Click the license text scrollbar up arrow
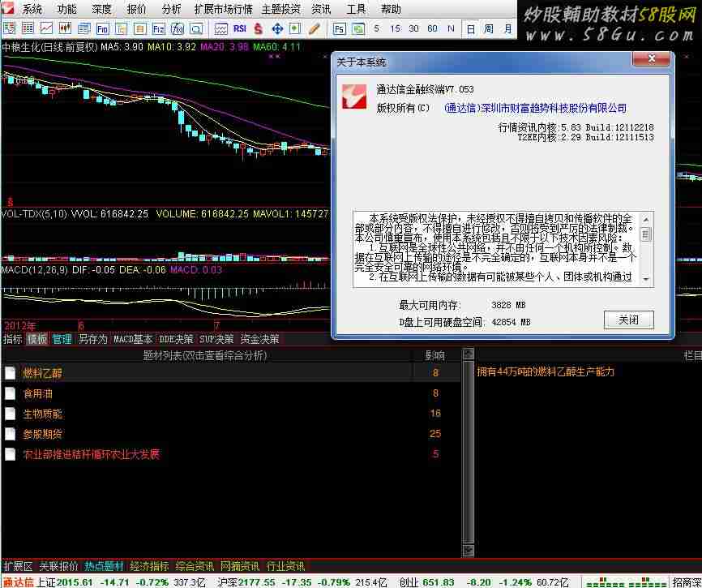This screenshot has height=588, width=702. (645, 220)
